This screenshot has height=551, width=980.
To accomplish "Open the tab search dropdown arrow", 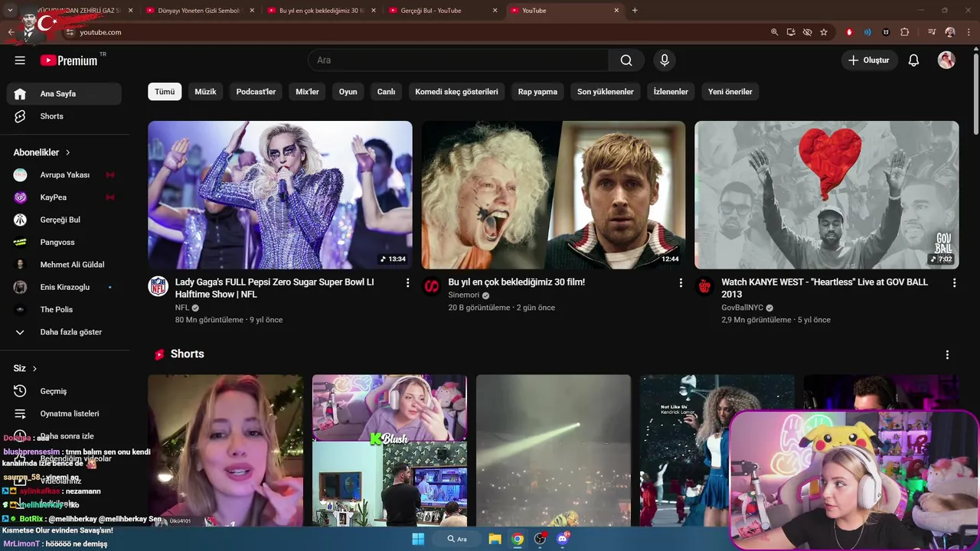I will pos(10,11).
